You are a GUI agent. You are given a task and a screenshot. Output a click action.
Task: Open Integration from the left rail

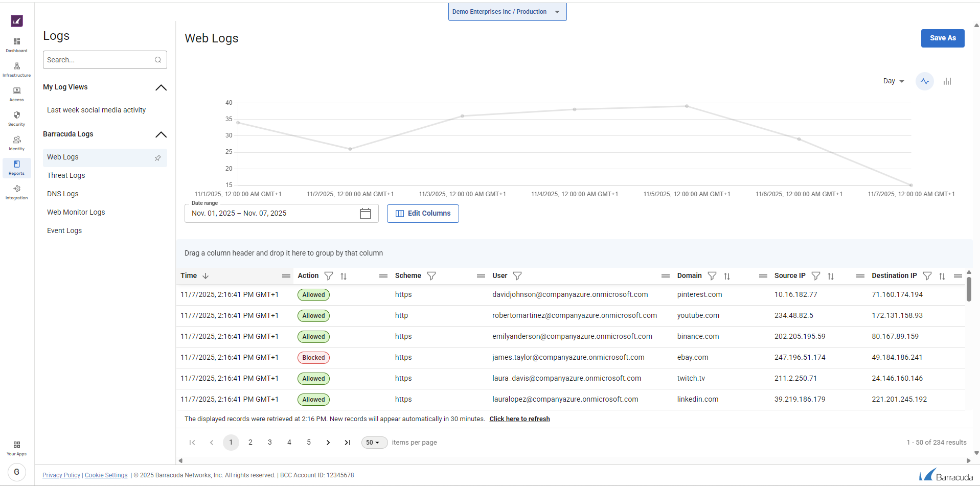(16, 192)
